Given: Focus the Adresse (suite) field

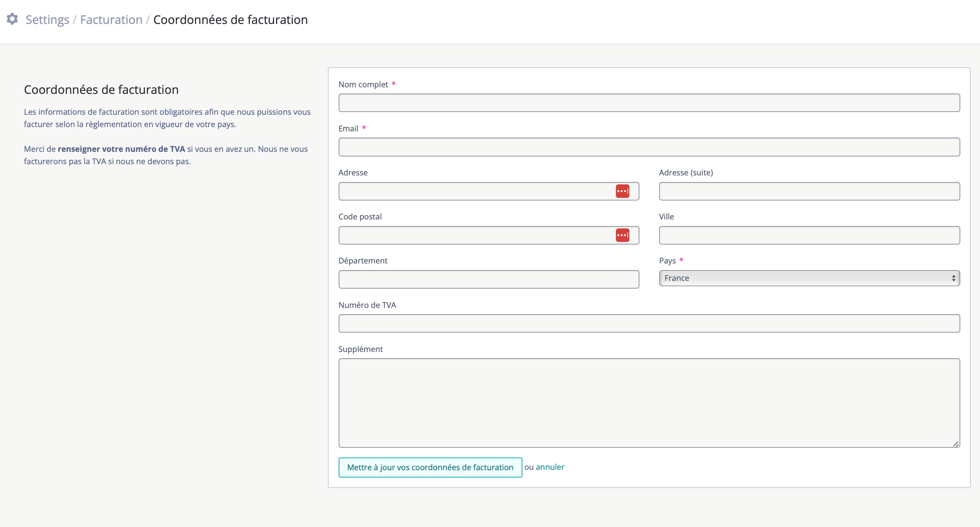Looking at the screenshot, I should point(809,191).
